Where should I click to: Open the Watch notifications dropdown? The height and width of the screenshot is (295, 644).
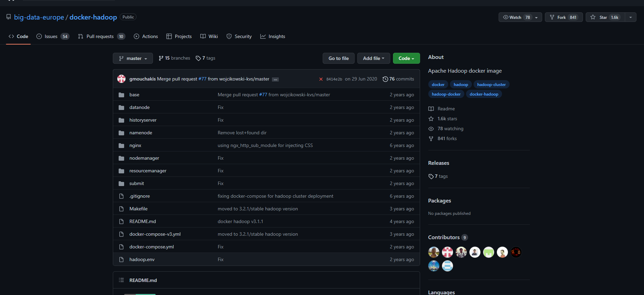pyautogui.click(x=520, y=17)
